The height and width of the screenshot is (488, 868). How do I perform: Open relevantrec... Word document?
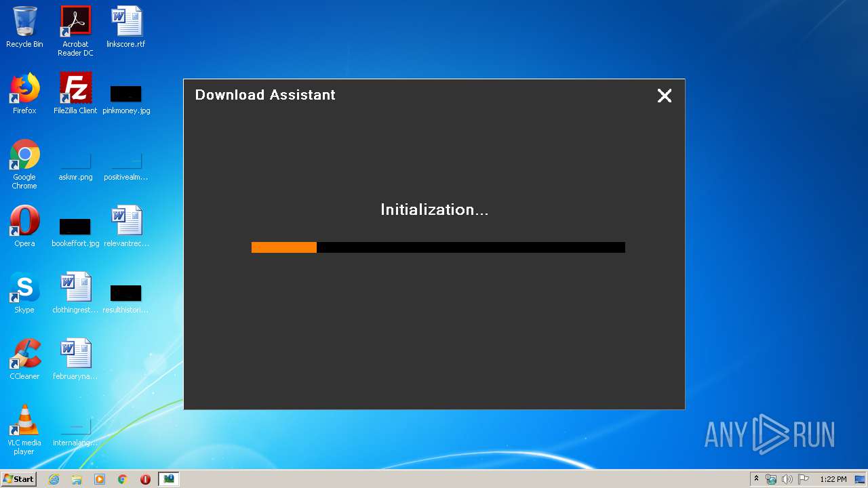pos(126,226)
